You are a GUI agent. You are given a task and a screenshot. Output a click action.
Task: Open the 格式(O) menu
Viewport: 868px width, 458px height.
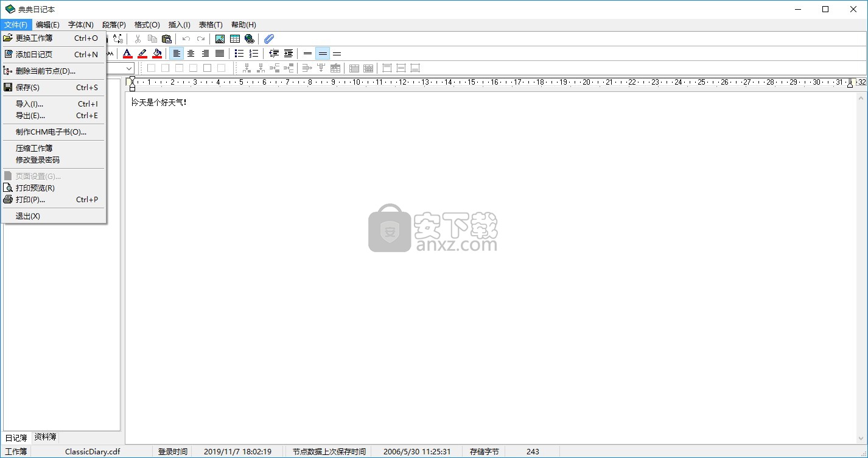(x=147, y=25)
